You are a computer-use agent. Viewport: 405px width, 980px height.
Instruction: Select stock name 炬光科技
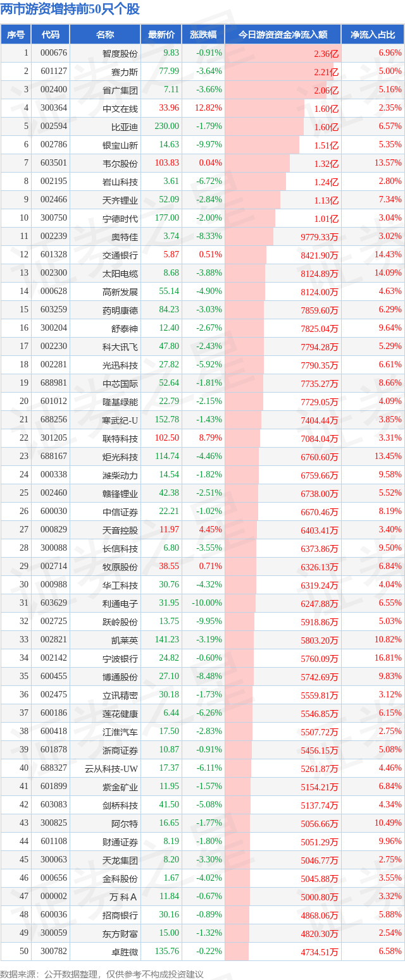(x=120, y=456)
